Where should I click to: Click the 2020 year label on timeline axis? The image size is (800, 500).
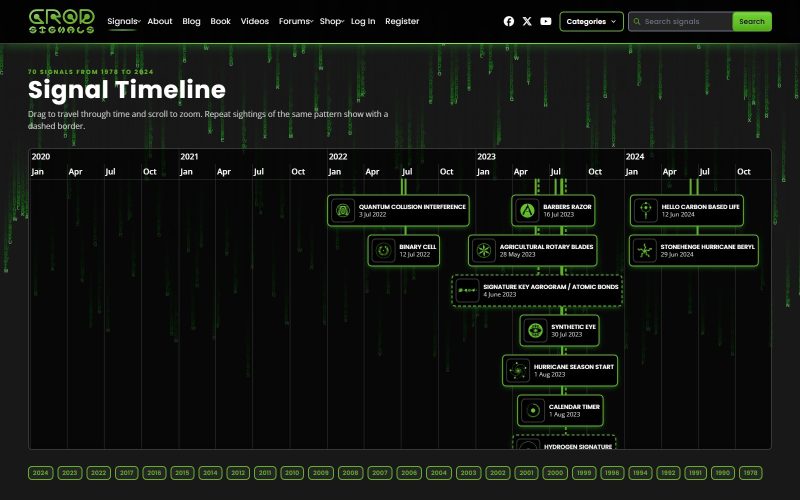point(41,157)
